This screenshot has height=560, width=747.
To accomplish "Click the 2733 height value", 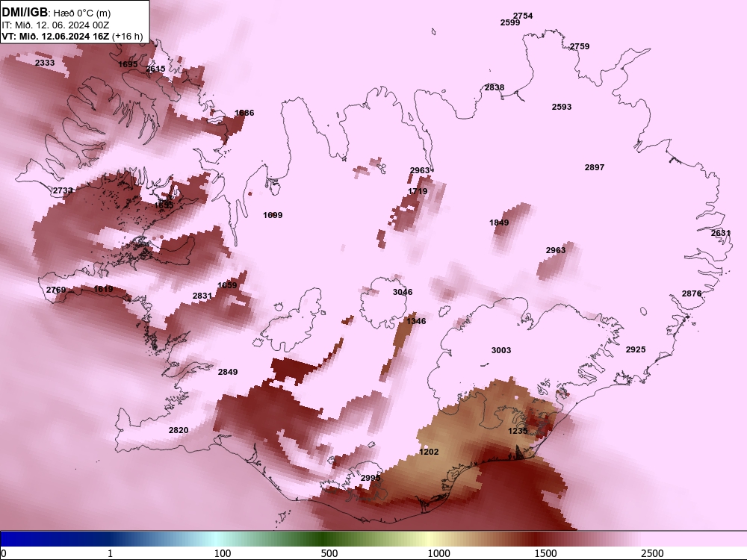I will pos(63,190).
